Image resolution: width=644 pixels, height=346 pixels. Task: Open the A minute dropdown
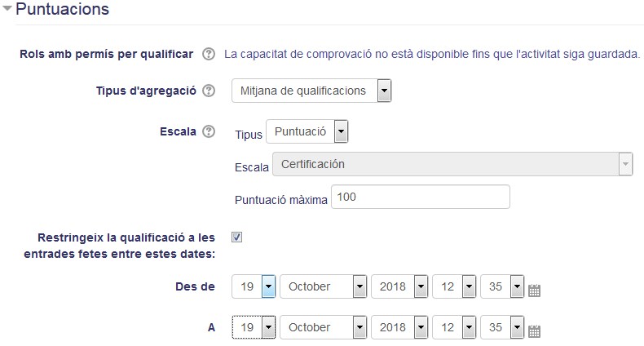click(x=502, y=327)
